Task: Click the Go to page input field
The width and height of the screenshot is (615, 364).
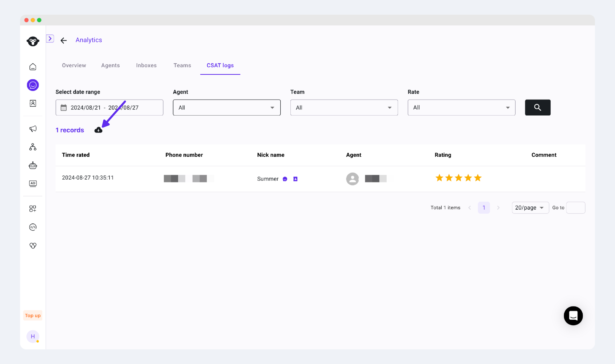Action: click(575, 208)
